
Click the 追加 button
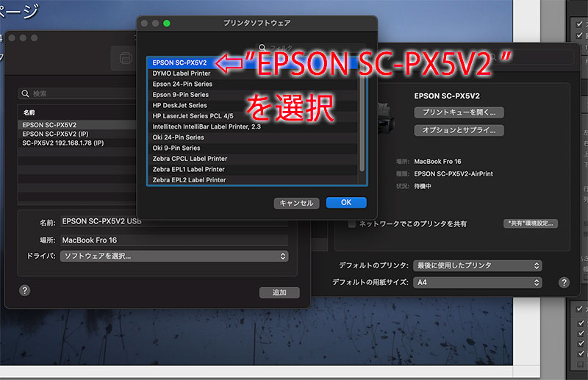click(279, 293)
